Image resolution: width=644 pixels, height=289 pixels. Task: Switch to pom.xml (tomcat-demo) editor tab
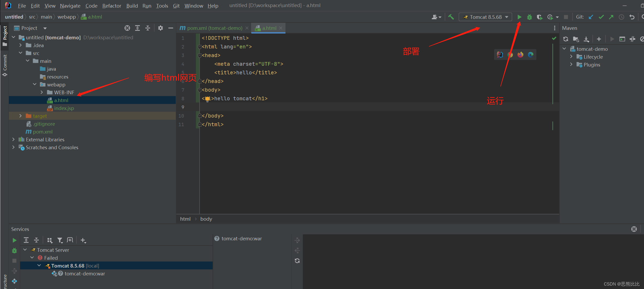(214, 28)
